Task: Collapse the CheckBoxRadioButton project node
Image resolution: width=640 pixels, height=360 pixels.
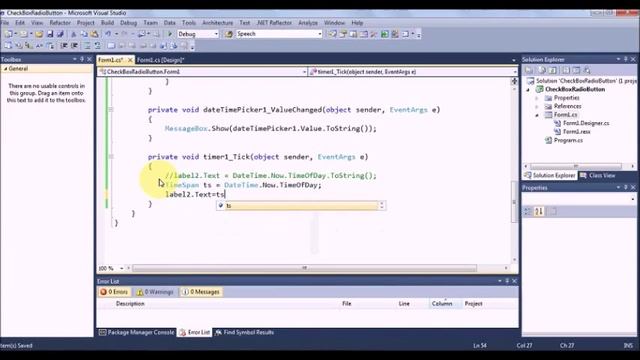Action: pos(528,89)
